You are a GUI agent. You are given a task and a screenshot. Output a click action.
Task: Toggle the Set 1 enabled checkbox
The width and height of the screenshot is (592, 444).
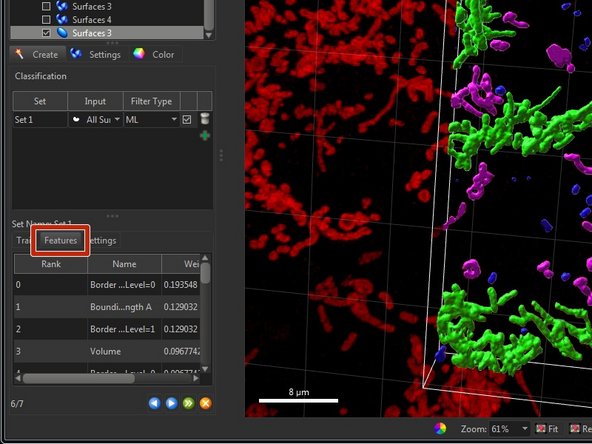[187, 120]
